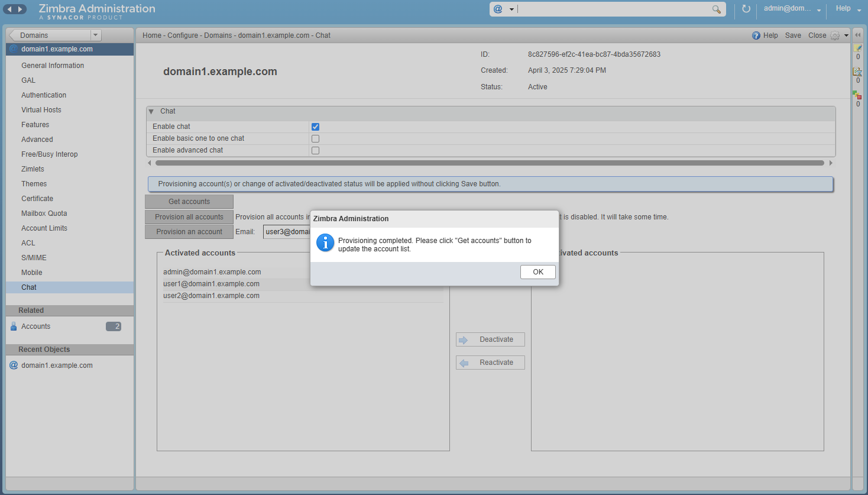Click the scrollbar left arrow
The image size is (868, 495).
tap(149, 163)
